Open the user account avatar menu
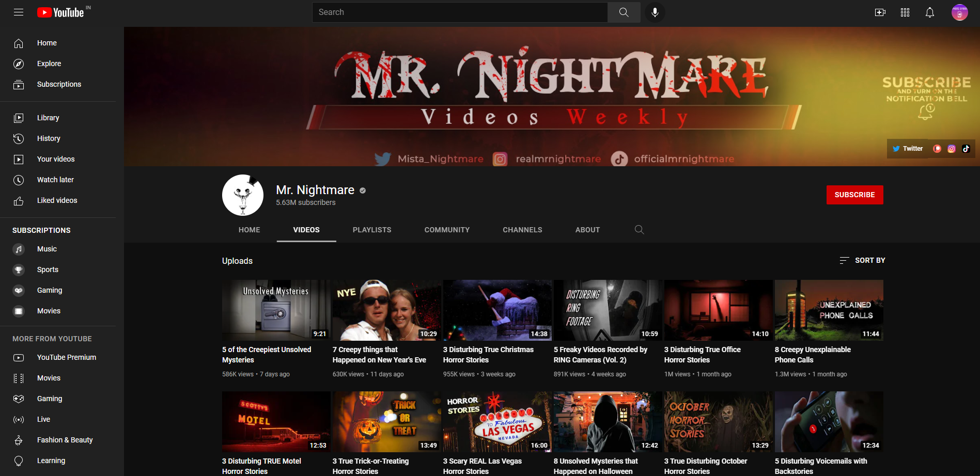 959,12
